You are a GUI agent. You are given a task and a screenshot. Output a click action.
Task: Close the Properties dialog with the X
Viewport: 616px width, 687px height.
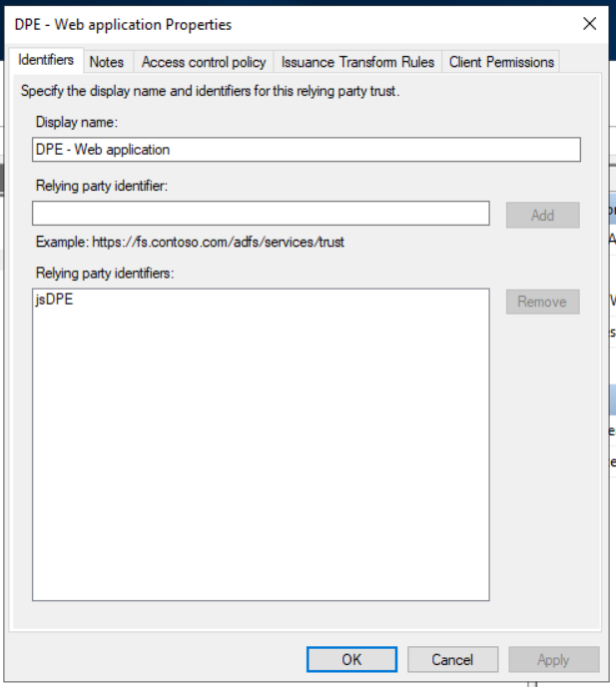click(588, 23)
